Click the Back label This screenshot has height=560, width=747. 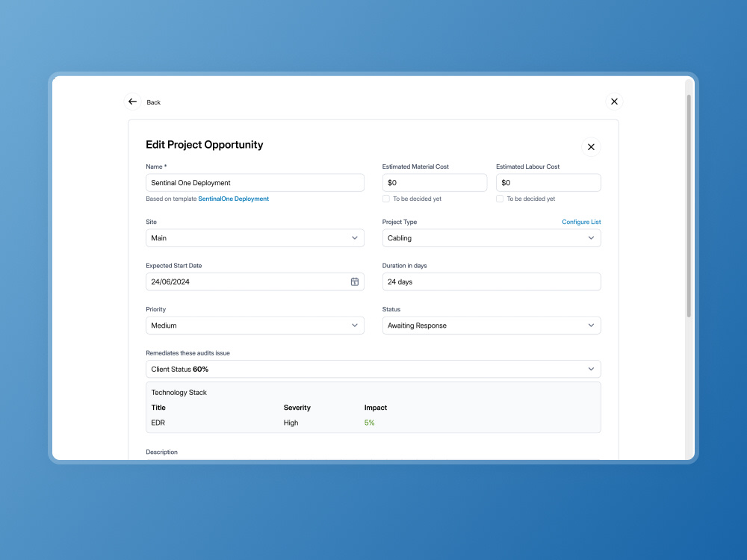coord(153,102)
